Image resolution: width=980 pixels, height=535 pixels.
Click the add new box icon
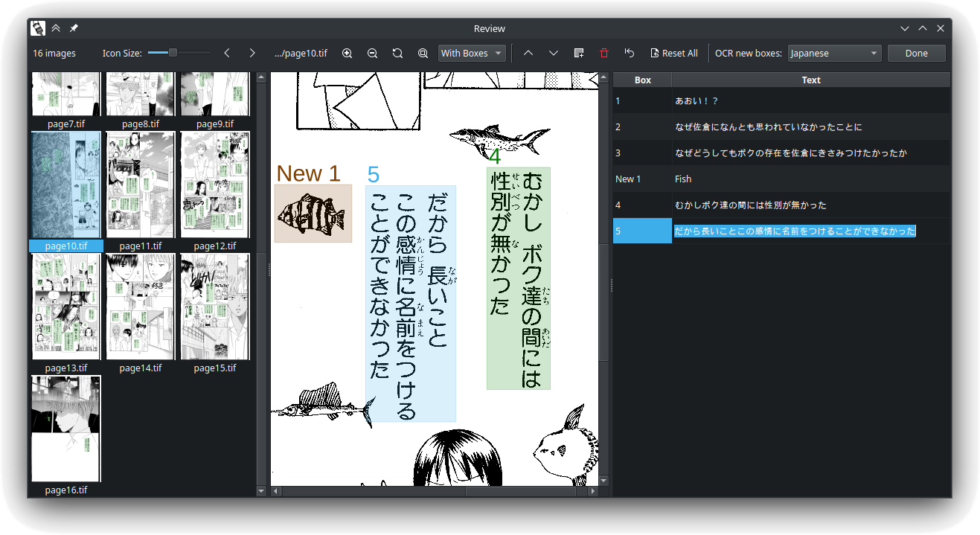579,54
